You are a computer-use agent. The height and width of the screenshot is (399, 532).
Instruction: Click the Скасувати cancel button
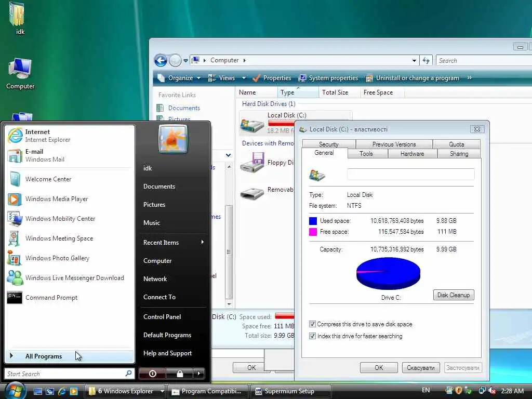pyautogui.click(x=421, y=367)
